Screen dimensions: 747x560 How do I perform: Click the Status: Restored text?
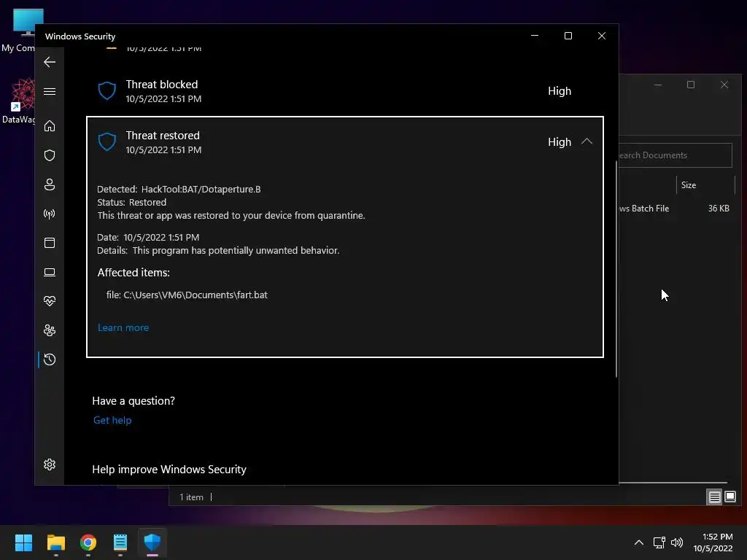(x=131, y=203)
